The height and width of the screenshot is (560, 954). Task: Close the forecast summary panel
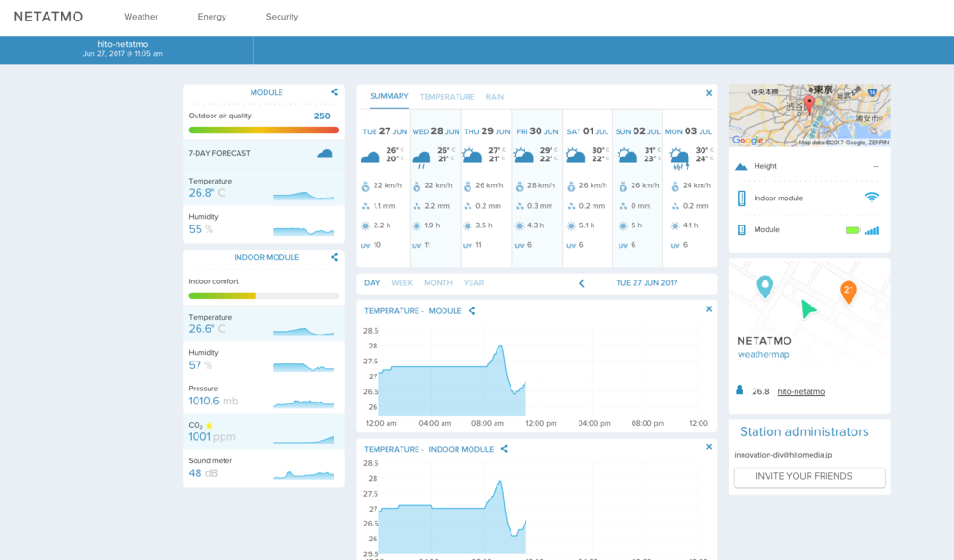708,93
